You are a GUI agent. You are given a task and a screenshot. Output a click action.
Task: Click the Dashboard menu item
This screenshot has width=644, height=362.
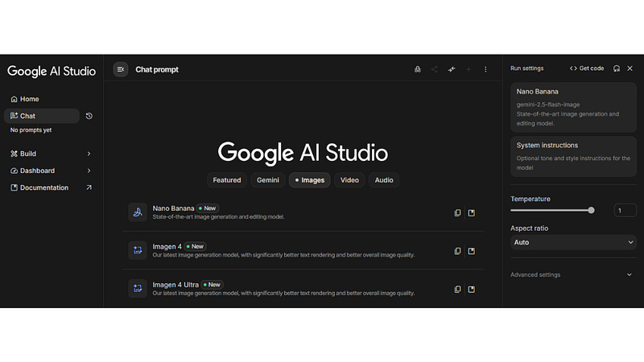(x=32, y=171)
